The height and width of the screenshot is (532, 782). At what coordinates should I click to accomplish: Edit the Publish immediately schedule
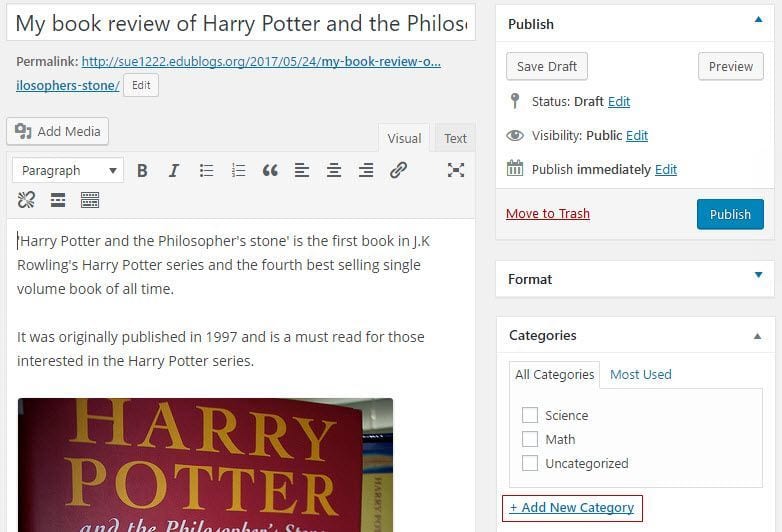[x=666, y=170]
